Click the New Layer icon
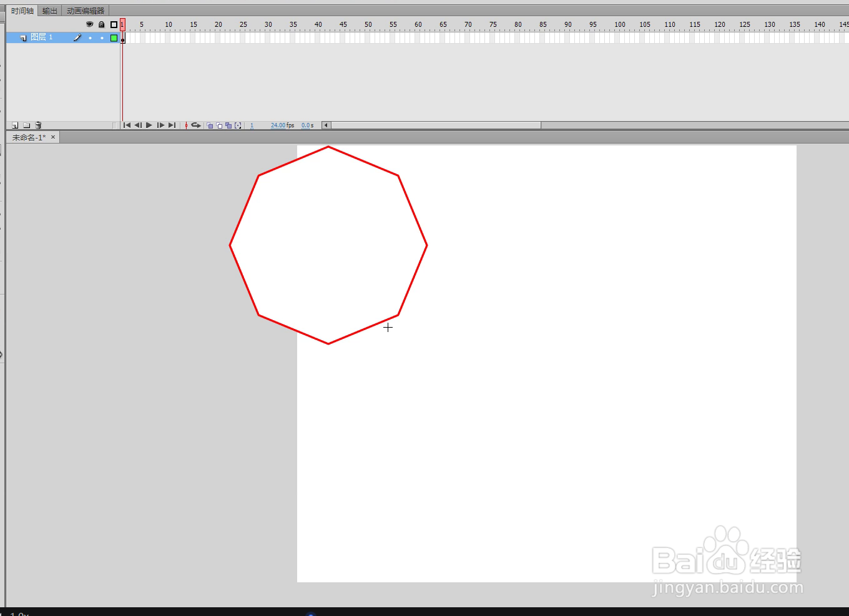This screenshot has width=849, height=616. (x=15, y=125)
